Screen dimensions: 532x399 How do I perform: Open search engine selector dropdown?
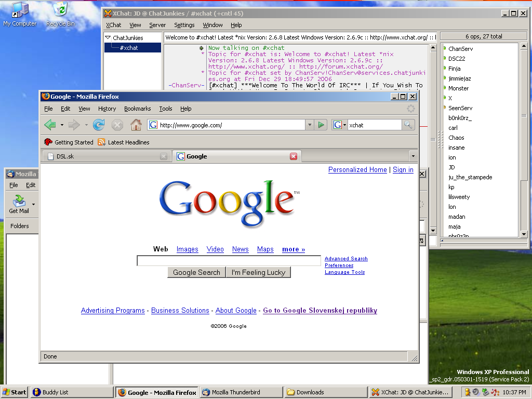coord(340,125)
